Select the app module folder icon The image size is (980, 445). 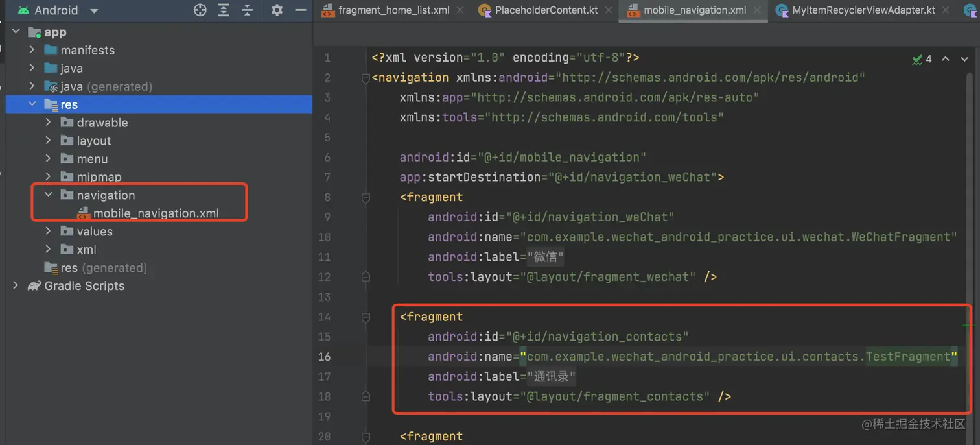(x=34, y=32)
